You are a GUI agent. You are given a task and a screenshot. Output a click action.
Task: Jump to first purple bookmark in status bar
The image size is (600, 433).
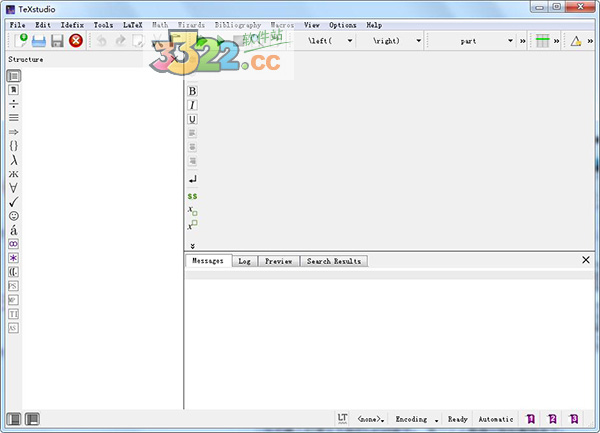tap(531, 419)
